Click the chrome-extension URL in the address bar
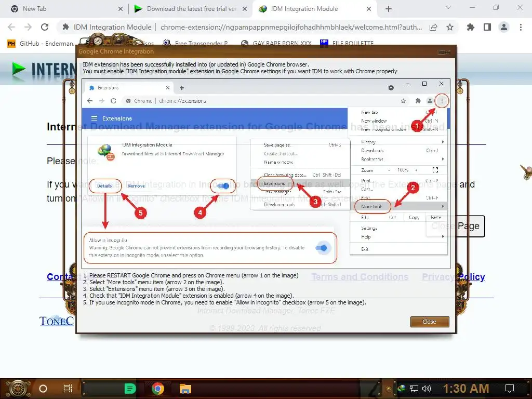 coord(291,27)
